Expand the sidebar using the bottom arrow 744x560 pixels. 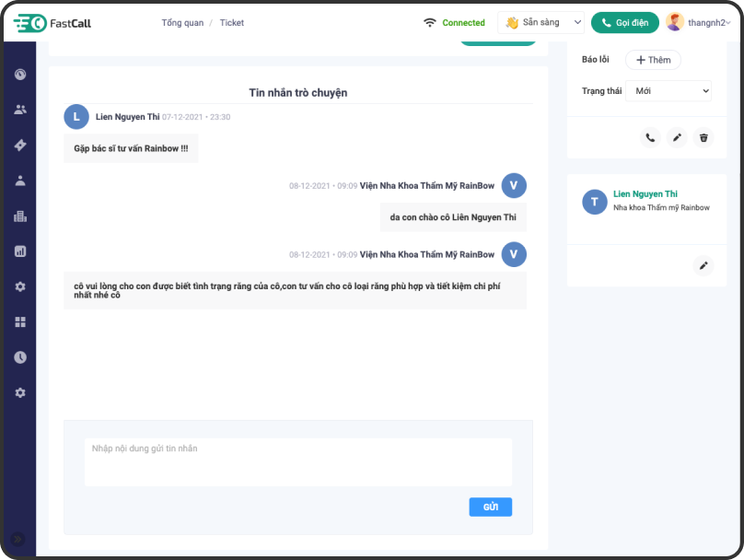[17, 539]
